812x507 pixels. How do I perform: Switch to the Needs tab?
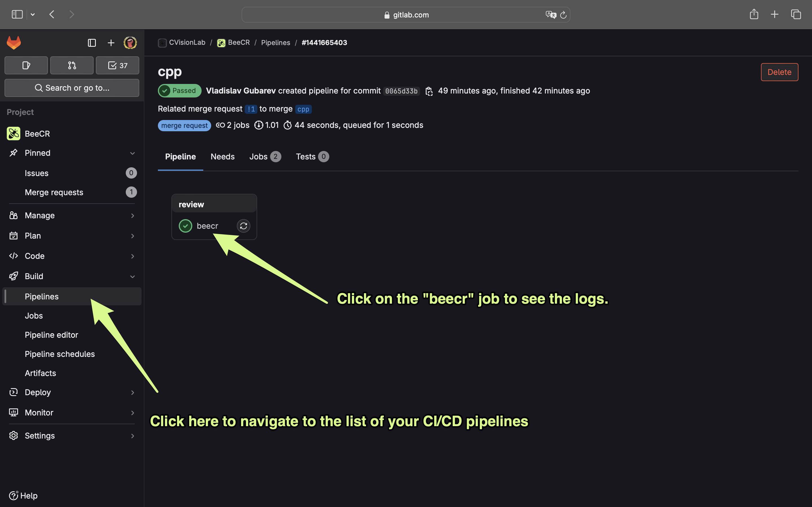pyautogui.click(x=222, y=157)
